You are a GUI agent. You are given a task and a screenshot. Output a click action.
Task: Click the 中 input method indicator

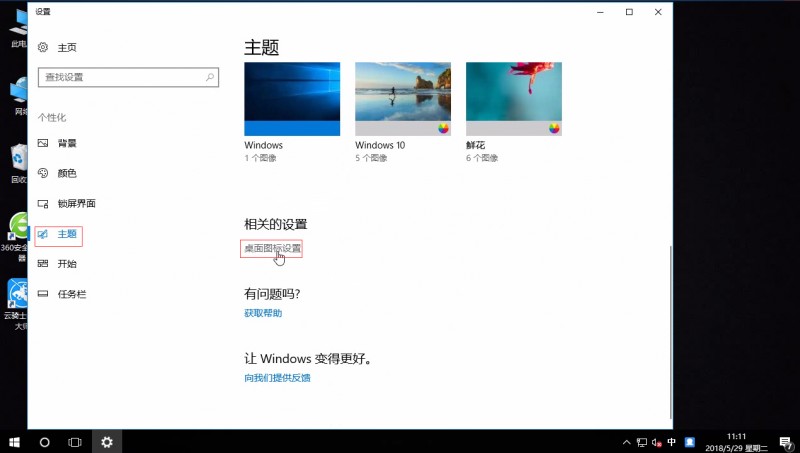(671, 442)
